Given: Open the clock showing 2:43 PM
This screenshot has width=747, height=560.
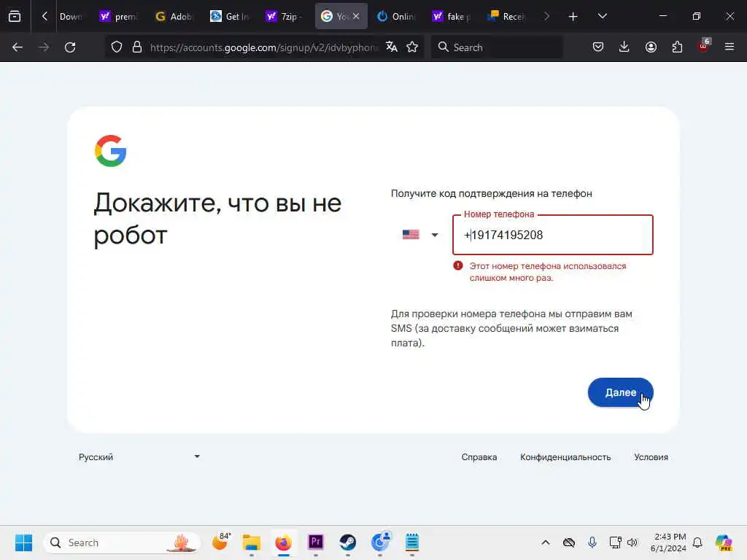Looking at the screenshot, I should (x=668, y=542).
